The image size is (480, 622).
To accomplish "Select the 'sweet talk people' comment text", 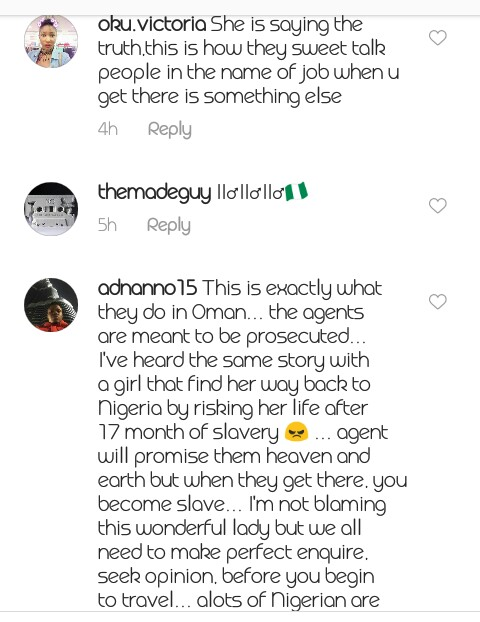I will [248, 61].
